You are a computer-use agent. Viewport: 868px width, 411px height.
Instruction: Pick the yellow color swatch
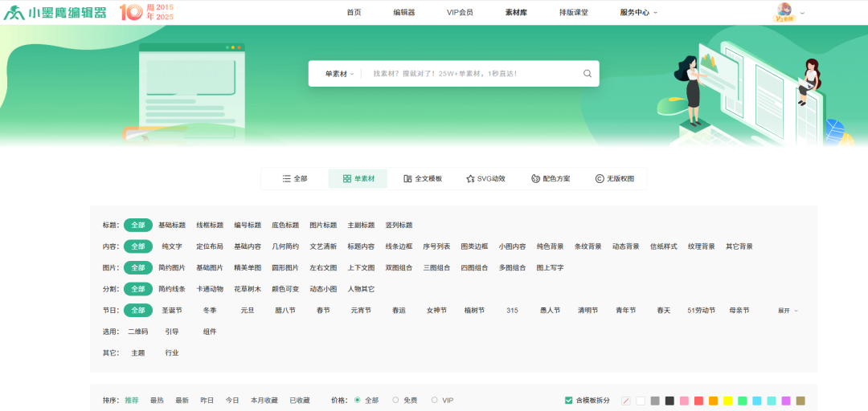click(x=728, y=401)
